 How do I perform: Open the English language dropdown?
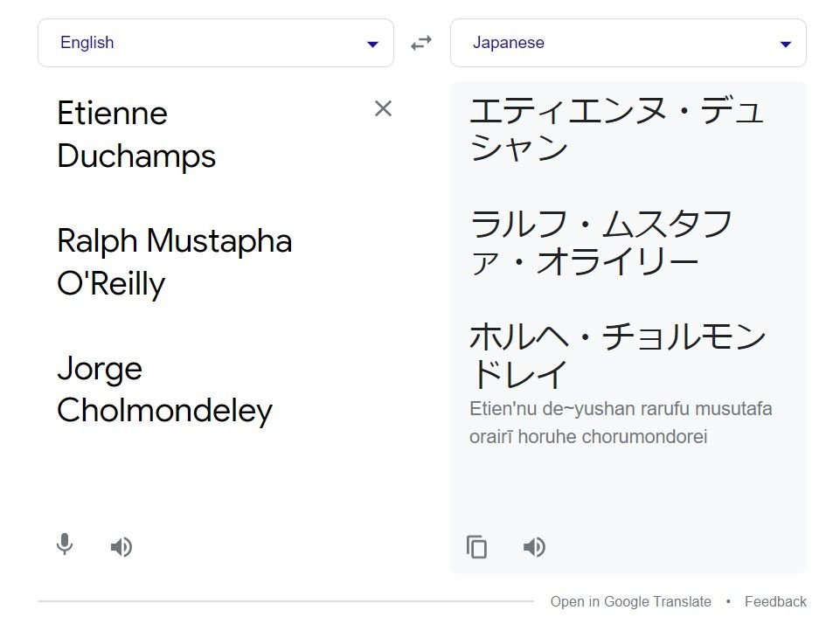point(214,42)
